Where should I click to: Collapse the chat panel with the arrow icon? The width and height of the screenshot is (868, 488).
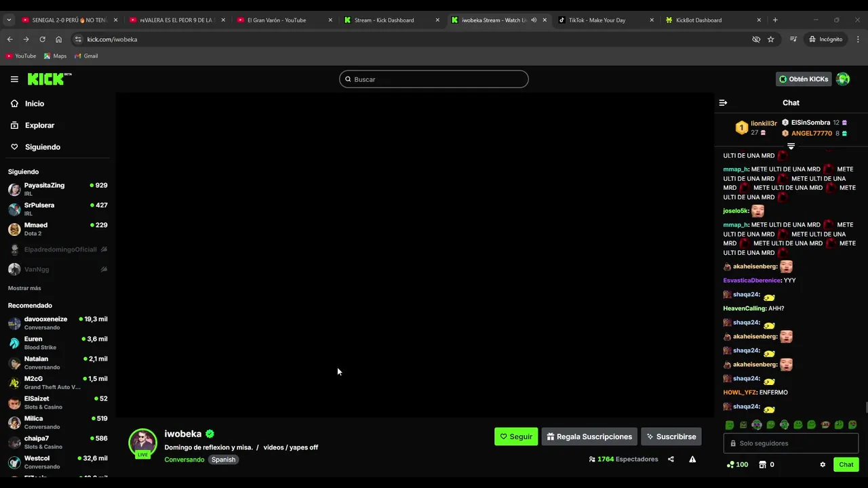coord(723,103)
